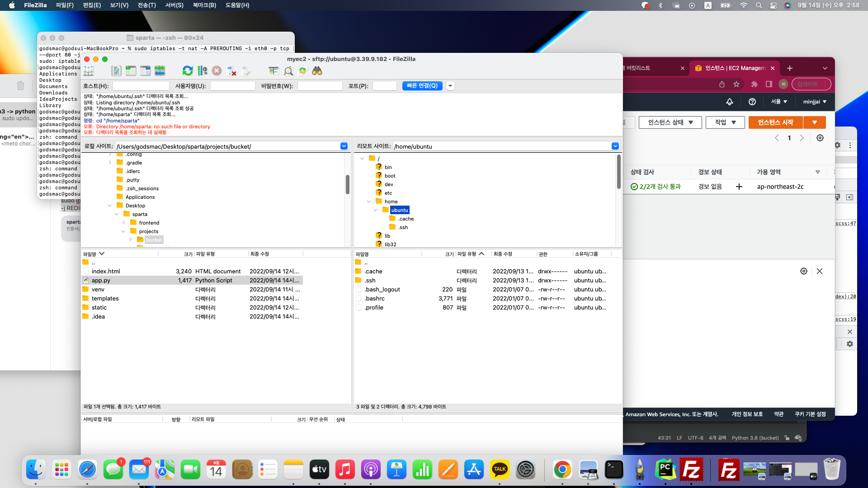
Task: Focus the Host (호스트) input field
Action: 141,86
